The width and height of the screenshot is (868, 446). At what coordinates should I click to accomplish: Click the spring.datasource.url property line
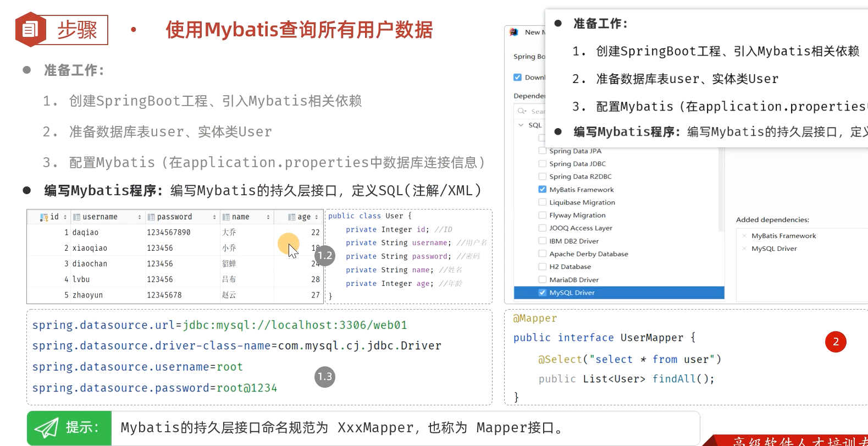click(x=219, y=325)
